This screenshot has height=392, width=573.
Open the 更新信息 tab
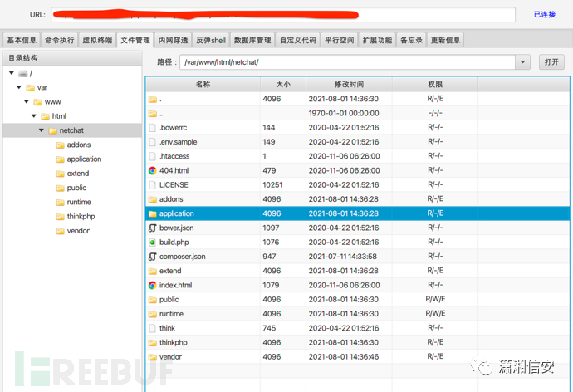pos(445,40)
